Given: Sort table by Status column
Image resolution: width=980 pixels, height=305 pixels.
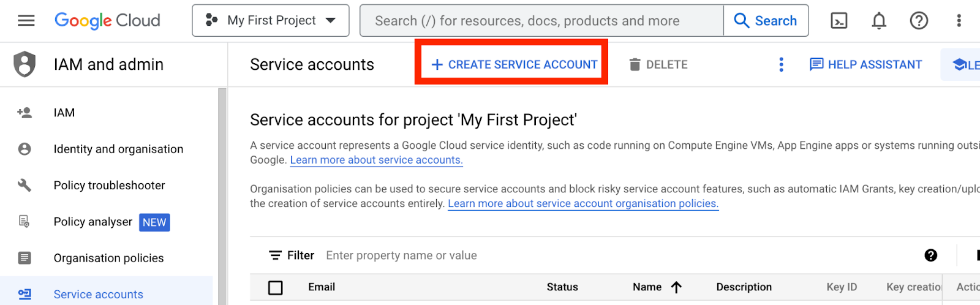Looking at the screenshot, I should [x=562, y=287].
